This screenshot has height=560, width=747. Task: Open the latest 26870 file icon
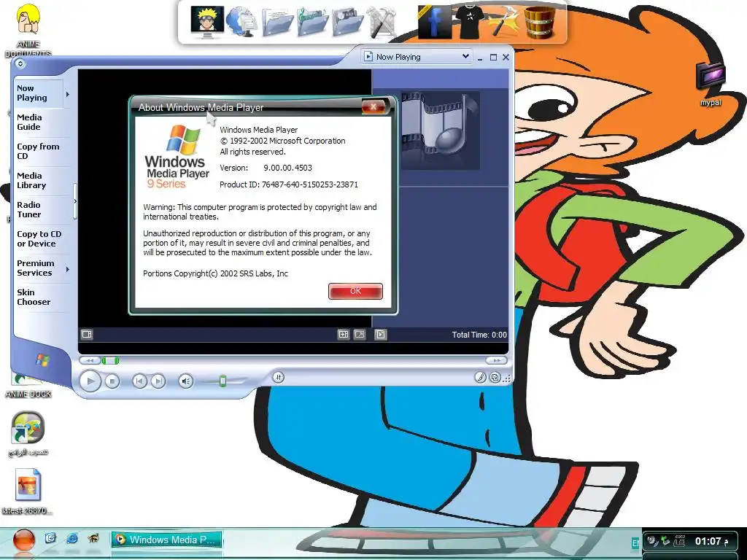[27, 491]
